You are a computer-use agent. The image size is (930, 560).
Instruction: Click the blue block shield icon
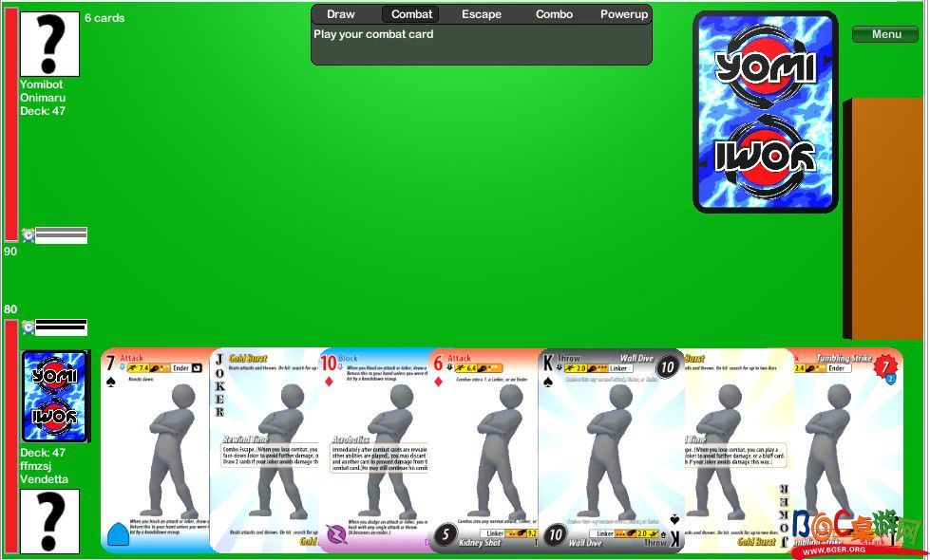[x=119, y=534]
